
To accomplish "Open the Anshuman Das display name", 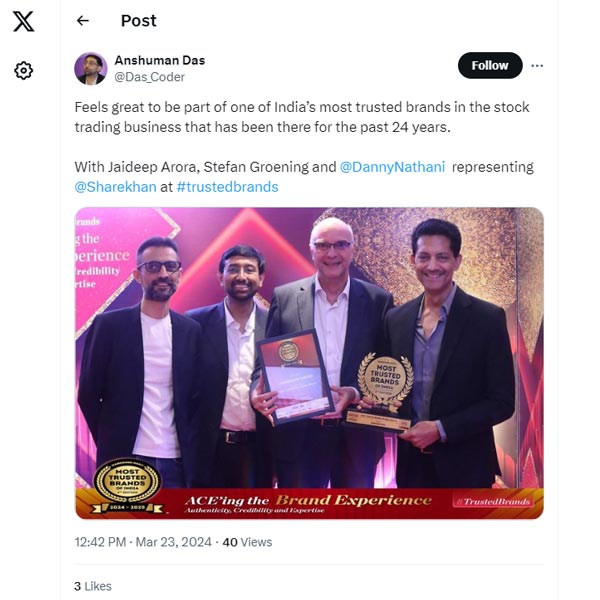I will pos(160,60).
